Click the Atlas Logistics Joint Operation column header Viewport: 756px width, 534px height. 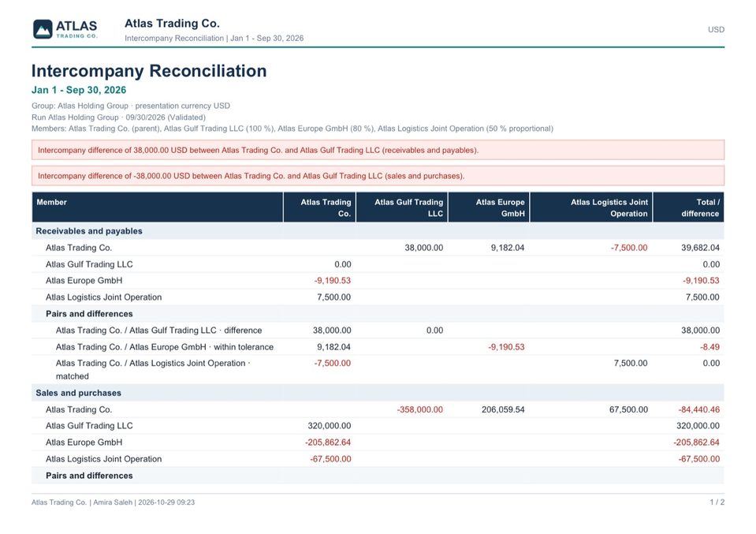coord(591,207)
